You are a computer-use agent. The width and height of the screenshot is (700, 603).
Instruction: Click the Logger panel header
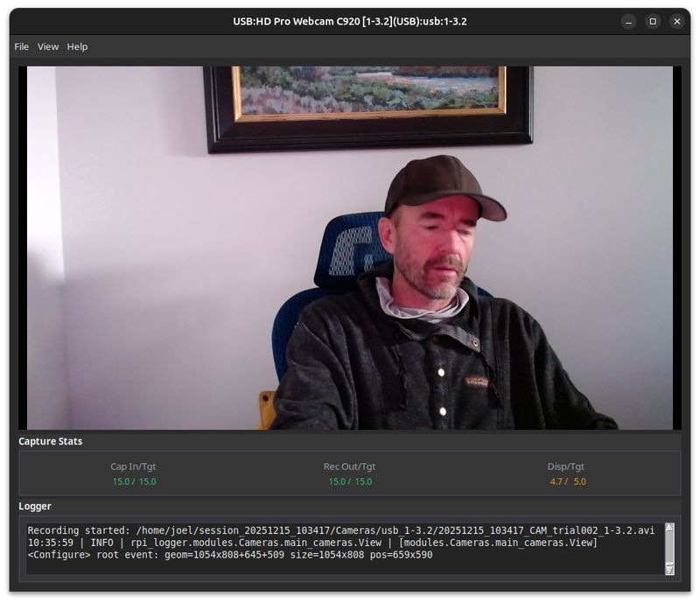(36, 506)
